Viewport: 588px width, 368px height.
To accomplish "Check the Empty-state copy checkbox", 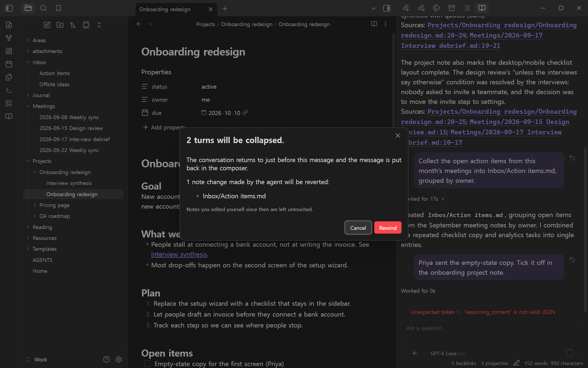I will (148, 364).
